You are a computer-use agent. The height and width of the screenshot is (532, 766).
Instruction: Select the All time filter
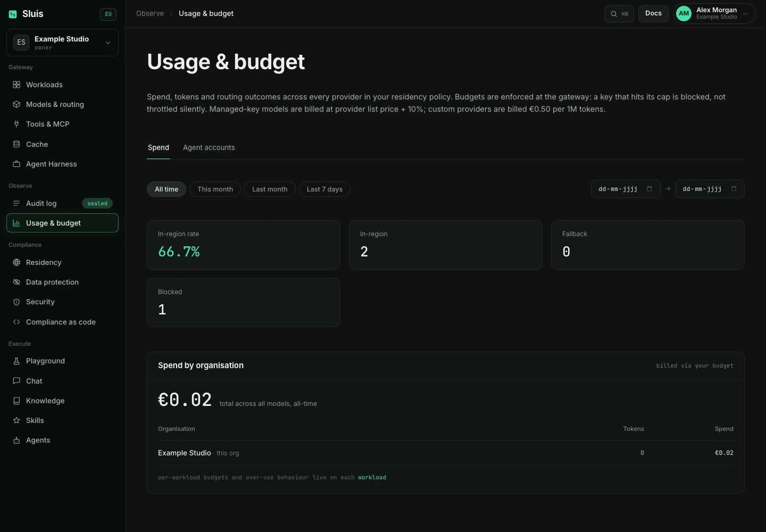pyautogui.click(x=166, y=189)
